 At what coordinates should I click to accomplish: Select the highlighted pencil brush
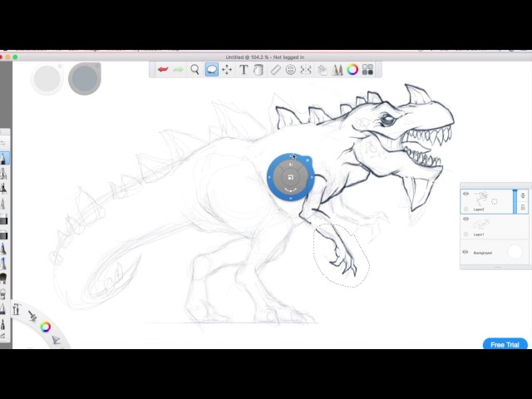point(3,159)
